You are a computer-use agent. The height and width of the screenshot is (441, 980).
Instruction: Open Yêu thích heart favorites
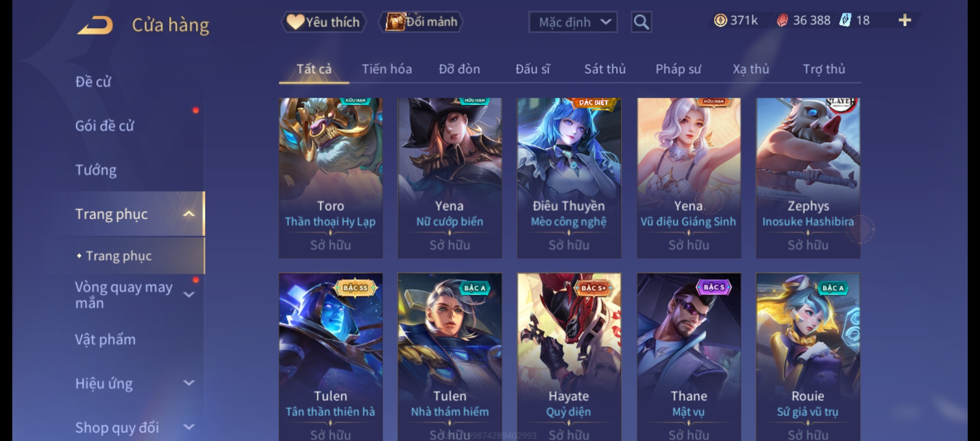pos(323,22)
